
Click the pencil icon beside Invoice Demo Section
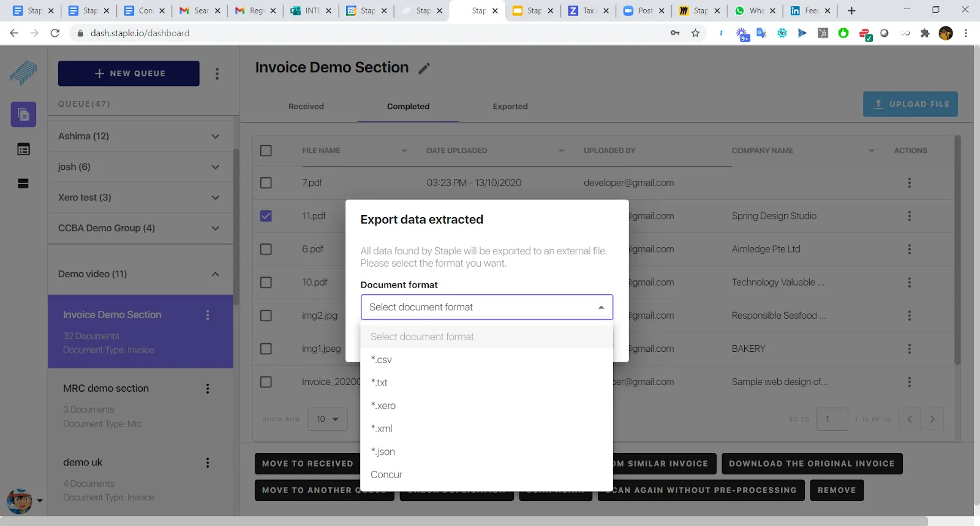[x=424, y=69]
